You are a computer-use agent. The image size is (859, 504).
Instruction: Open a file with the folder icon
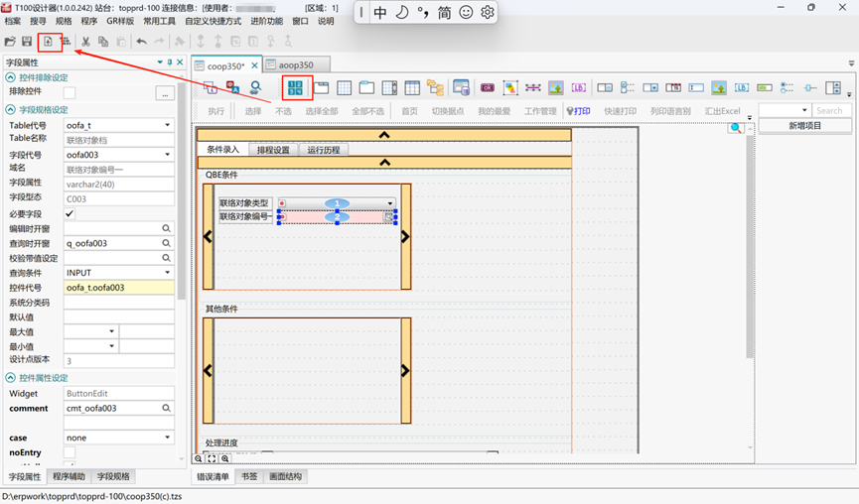pyautogui.click(x=10, y=42)
